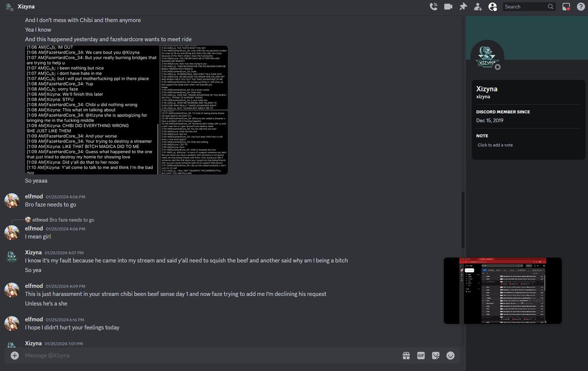Start a voice call with Xizyna

tap(433, 6)
